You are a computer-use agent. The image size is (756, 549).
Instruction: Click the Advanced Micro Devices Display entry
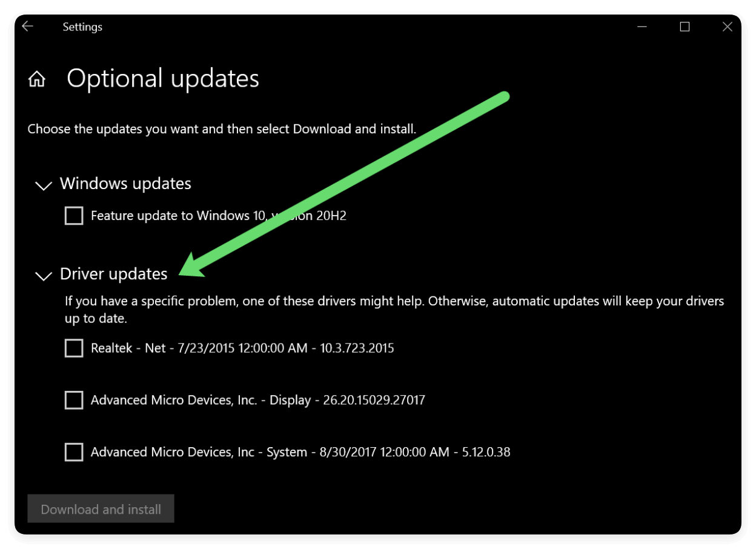click(x=257, y=400)
